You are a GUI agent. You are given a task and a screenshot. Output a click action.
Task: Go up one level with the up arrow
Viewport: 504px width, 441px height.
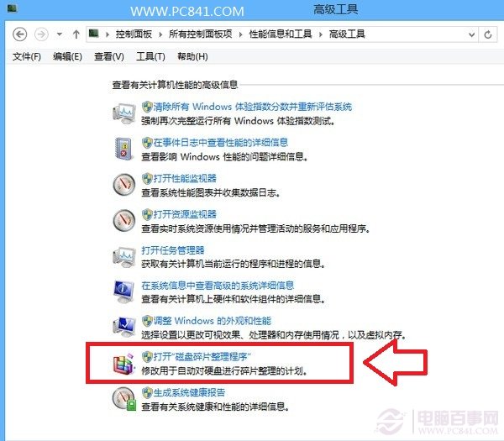[x=76, y=34]
